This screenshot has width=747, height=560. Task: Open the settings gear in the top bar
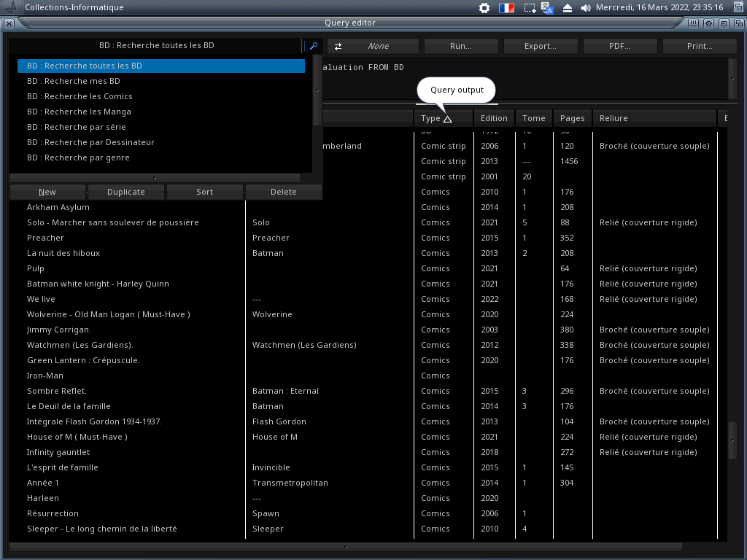coord(484,7)
